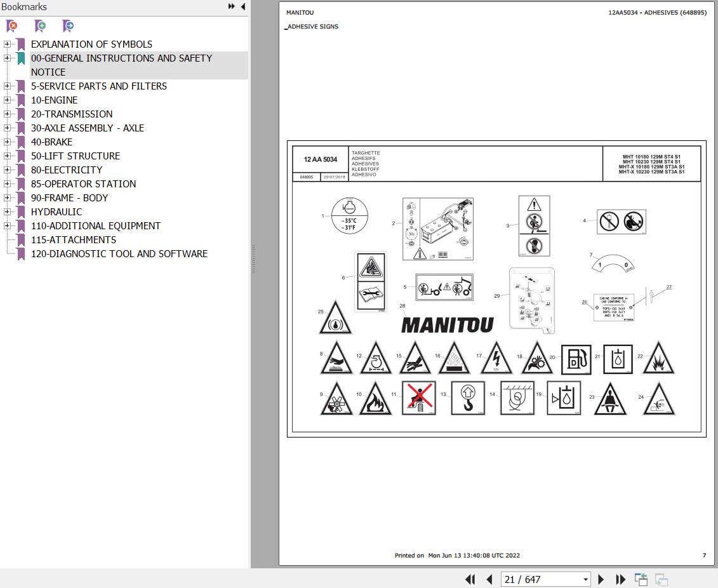Image resolution: width=718 pixels, height=588 pixels.
Task: Expand 30-AXLE ASSEMBLY - AXLE node
Action: coord(7,128)
